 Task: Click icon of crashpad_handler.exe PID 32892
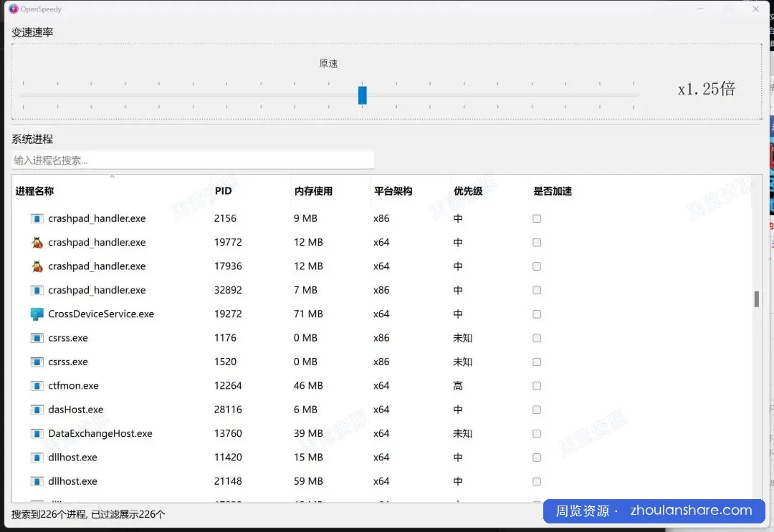pos(37,290)
